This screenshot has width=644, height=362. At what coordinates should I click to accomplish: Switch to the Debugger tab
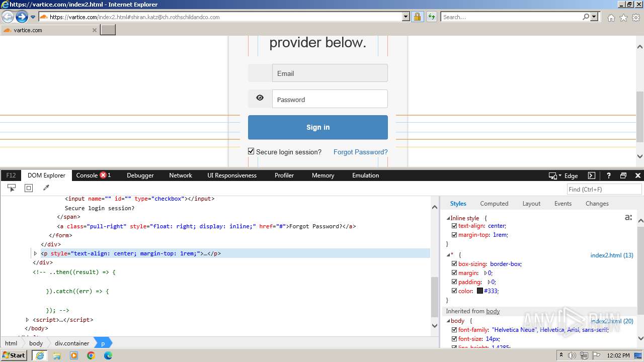coord(140,175)
